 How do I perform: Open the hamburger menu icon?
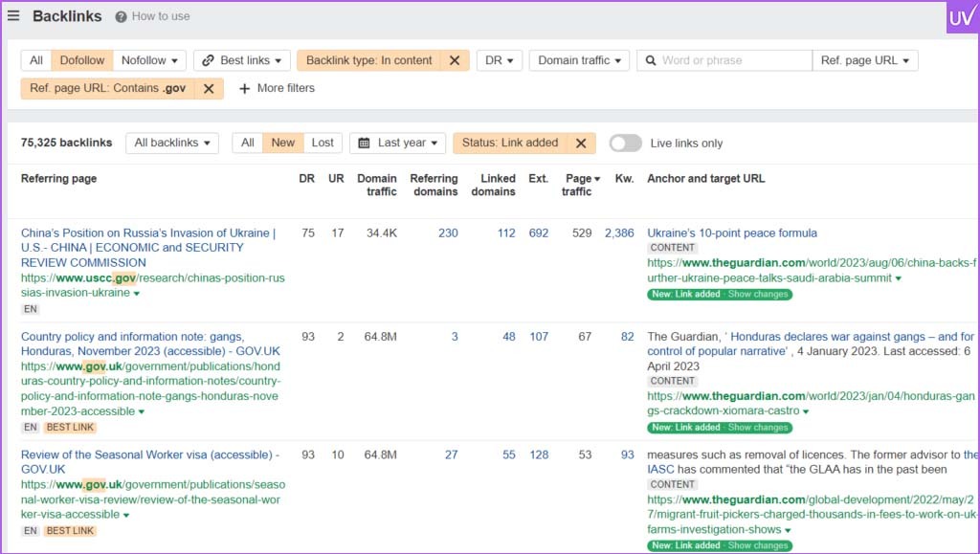click(x=13, y=15)
